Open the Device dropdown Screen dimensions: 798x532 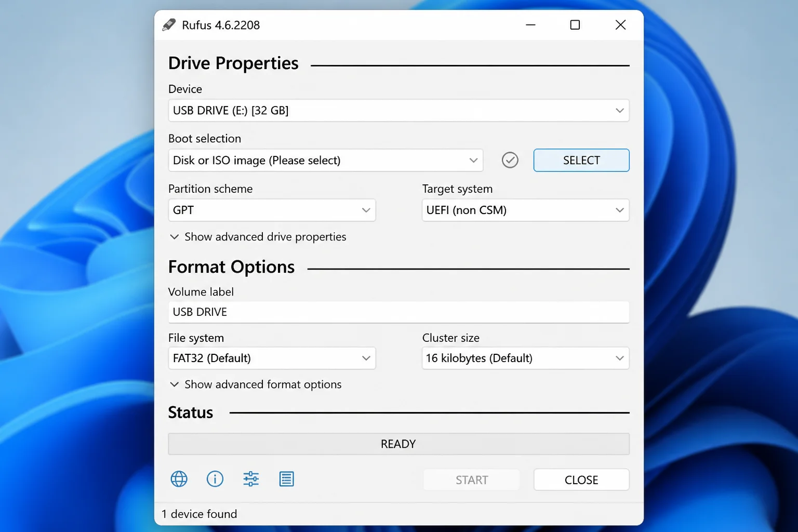click(x=398, y=111)
